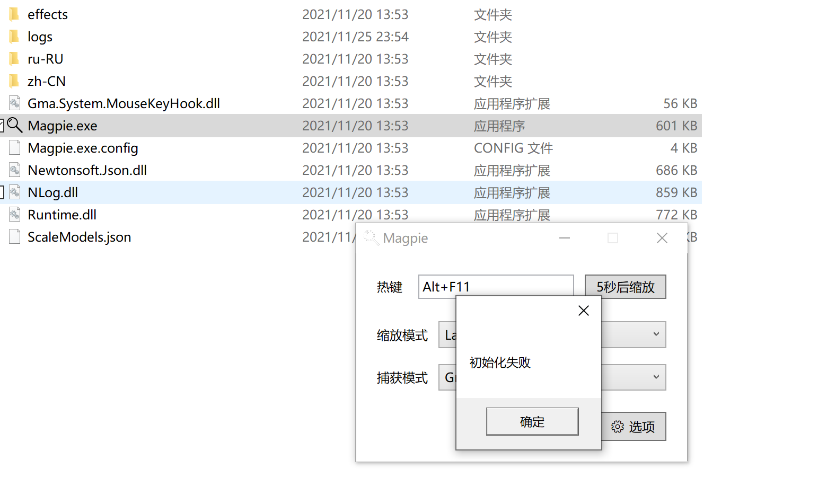Select the file name effects

[x=48, y=14]
